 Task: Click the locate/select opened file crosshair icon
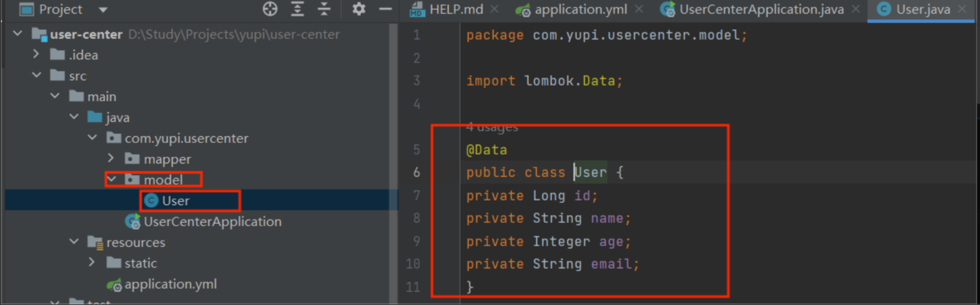pos(270,9)
